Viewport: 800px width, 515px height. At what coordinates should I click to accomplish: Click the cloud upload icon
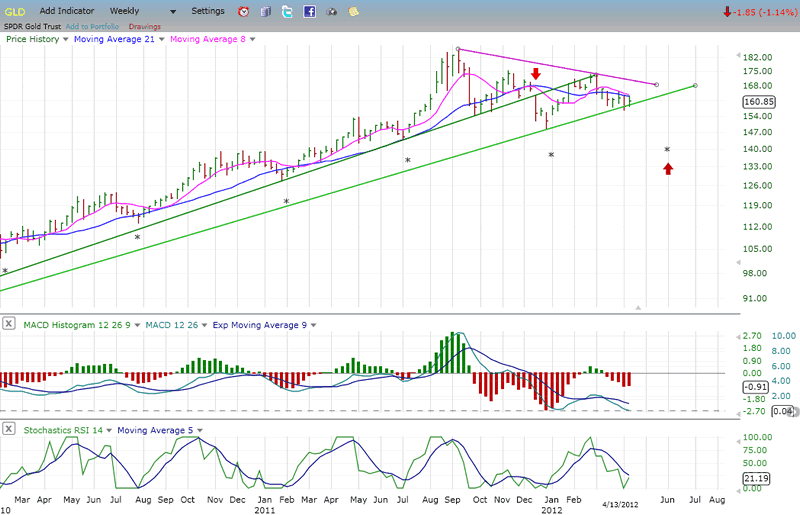pos(332,12)
